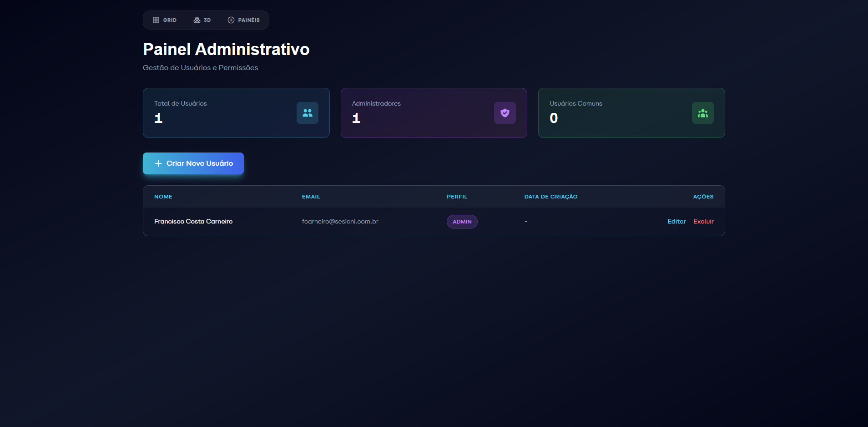Click the users icon in Total de Usuários card
Viewport: 868px width, 427px height.
(308, 113)
